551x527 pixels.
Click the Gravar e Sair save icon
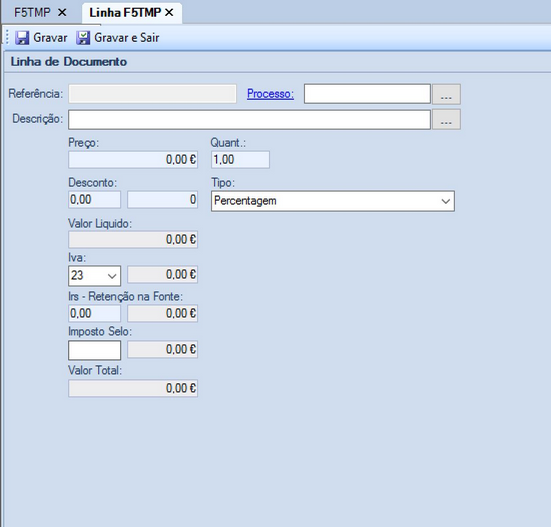coord(83,38)
